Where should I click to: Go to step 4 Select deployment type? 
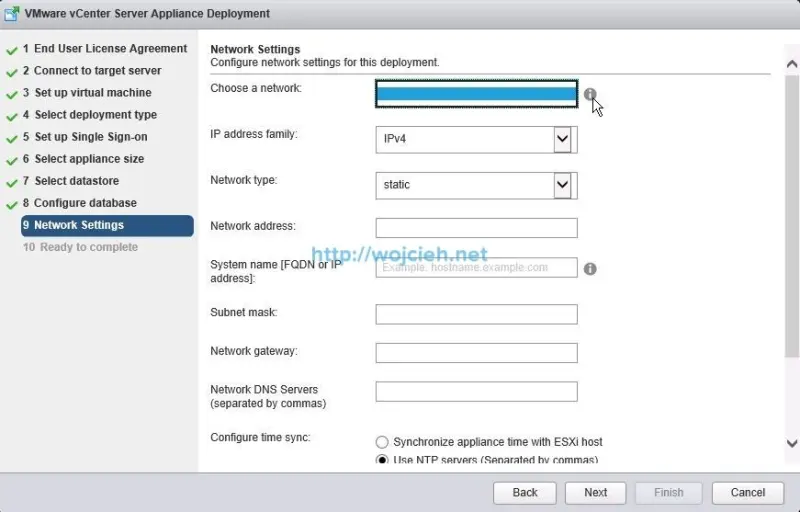(90, 115)
